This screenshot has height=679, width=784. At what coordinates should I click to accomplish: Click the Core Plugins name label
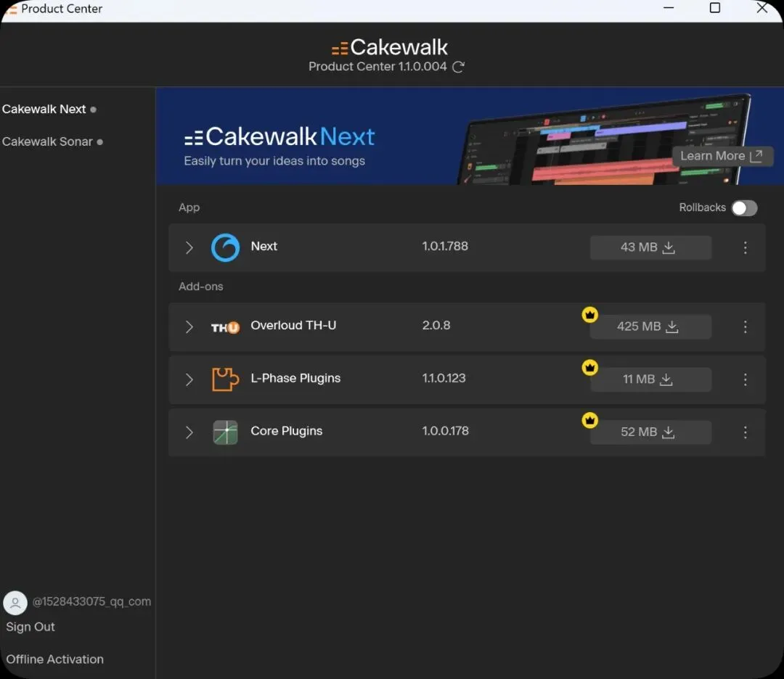click(x=287, y=431)
